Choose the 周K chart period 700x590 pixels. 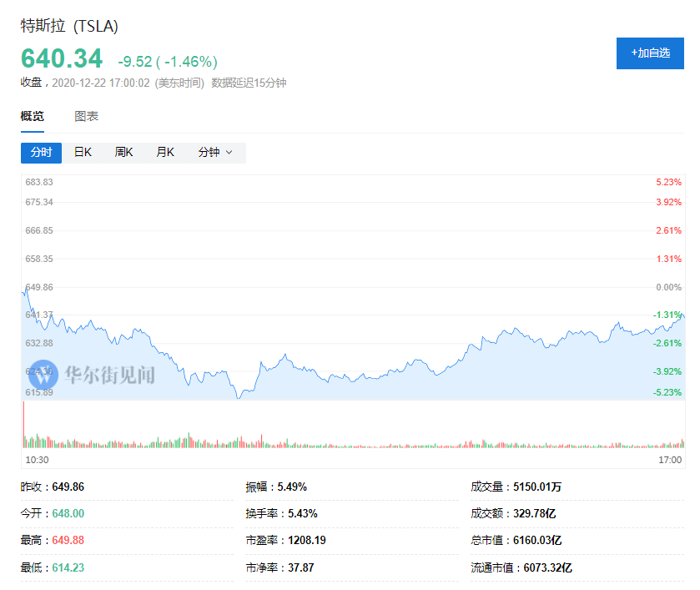(124, 152)
